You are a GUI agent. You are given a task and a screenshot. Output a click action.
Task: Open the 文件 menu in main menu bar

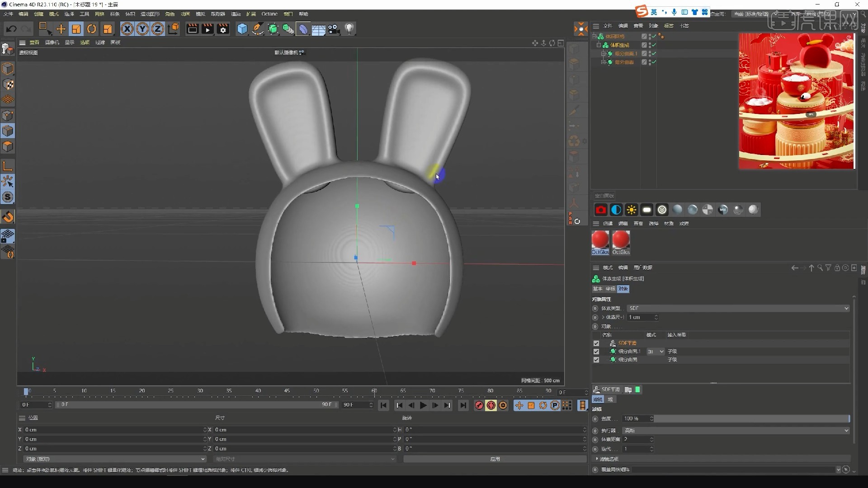point(9,14)
